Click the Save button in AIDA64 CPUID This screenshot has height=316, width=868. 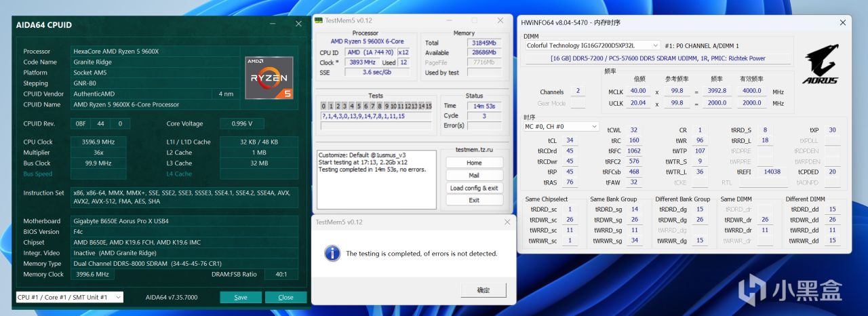point(241,297)
